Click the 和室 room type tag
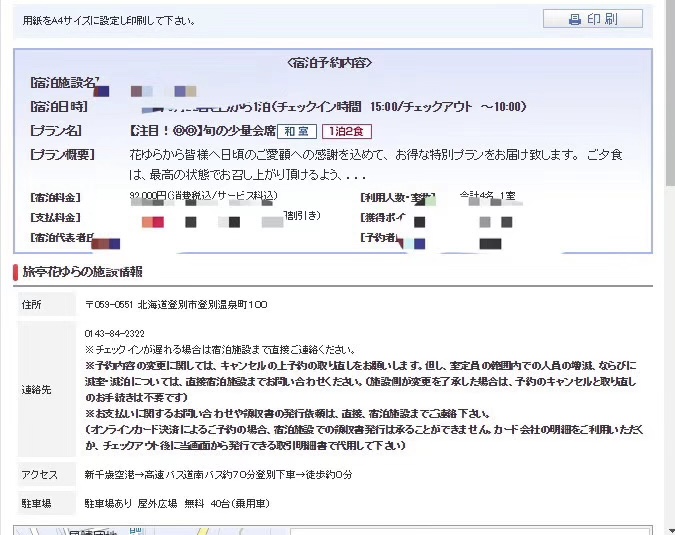The image size is (675, 535). (297, 131)
